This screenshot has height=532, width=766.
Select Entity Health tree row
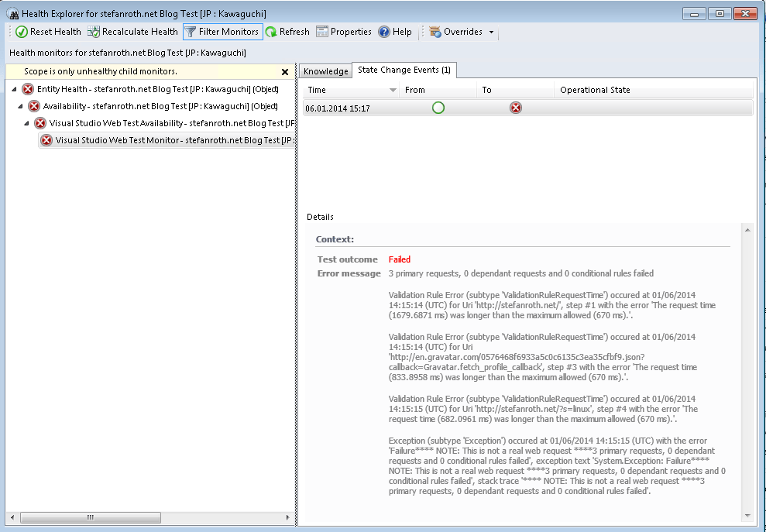point(158,89)
